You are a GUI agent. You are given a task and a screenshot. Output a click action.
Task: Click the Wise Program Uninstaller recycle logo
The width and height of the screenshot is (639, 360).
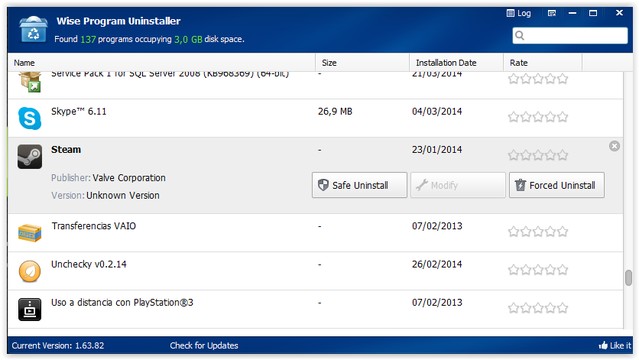[x=33, y=29]
